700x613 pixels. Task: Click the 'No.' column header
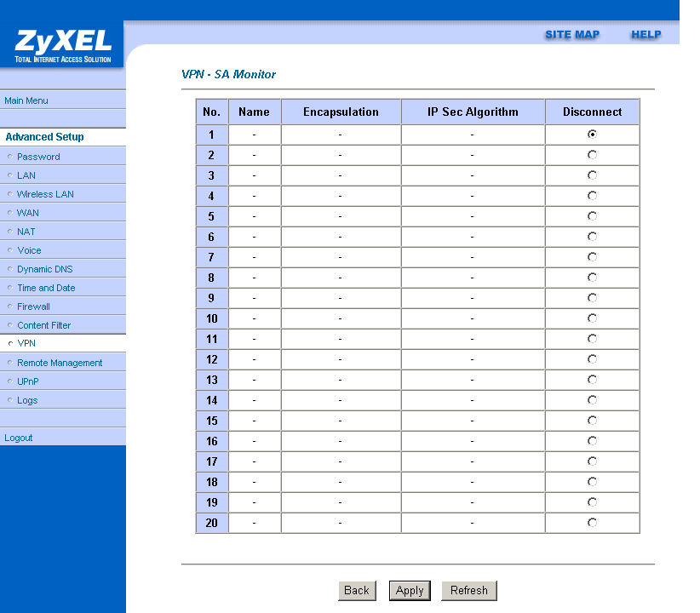click(x=211, y=112)
